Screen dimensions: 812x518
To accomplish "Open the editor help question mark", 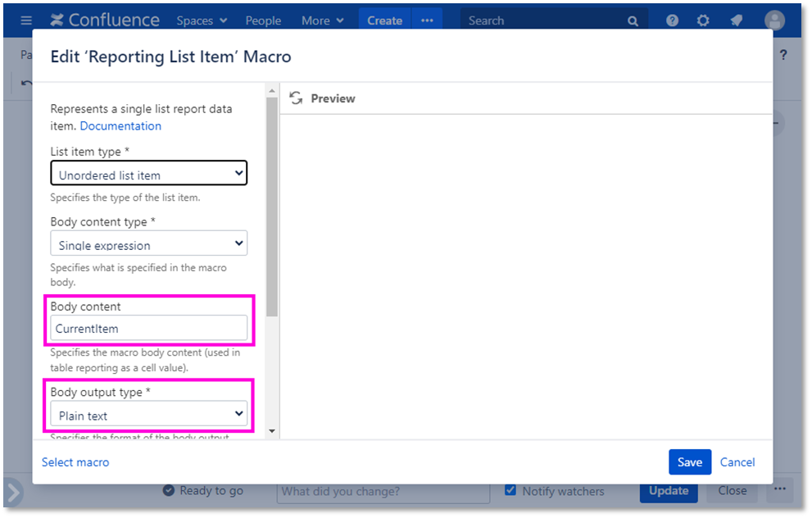I will pos(783,55).
